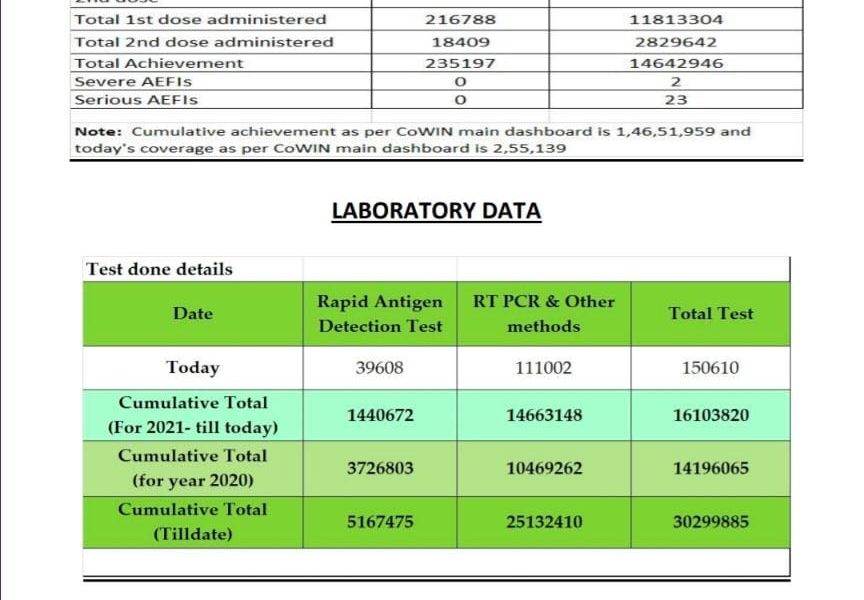The width and height of the screenshot is (864, 600).
Task: Click the value 25132410
Action: pyautogui.click(x=544, y=522)
